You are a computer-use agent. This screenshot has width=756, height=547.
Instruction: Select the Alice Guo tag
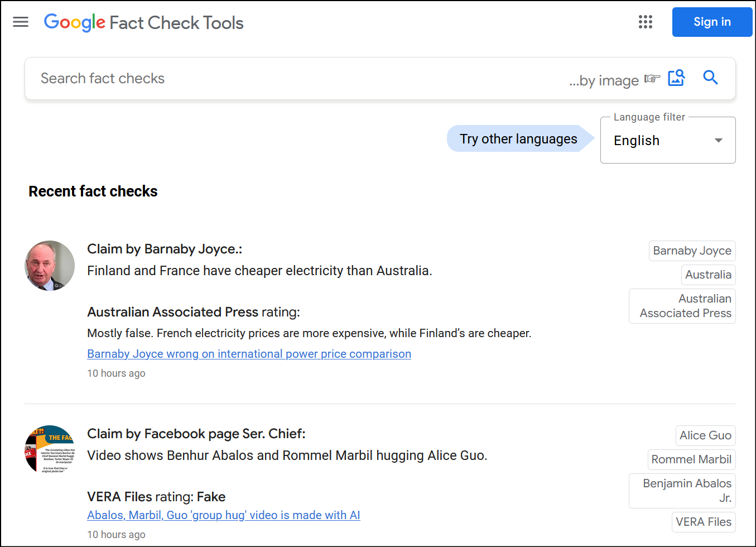point(705,436)
